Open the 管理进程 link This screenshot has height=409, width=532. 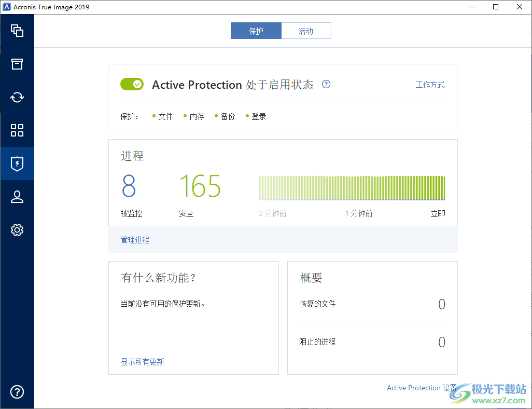[135, 240]
